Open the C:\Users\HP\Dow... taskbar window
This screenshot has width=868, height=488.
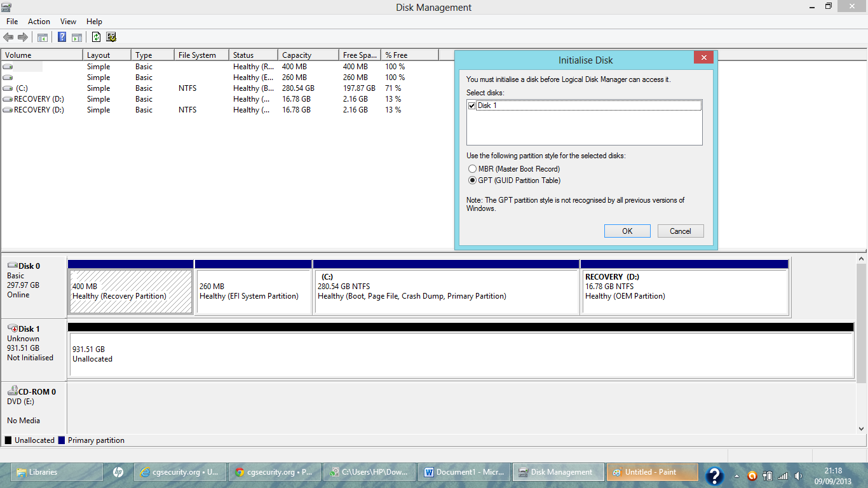[369, 472]
